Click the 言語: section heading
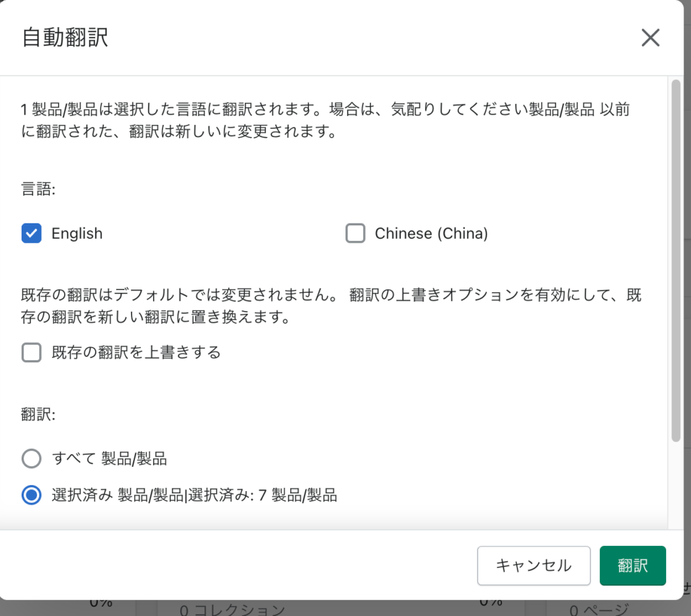Viewport: 691px width, 616px height. (x=38, y=190)
